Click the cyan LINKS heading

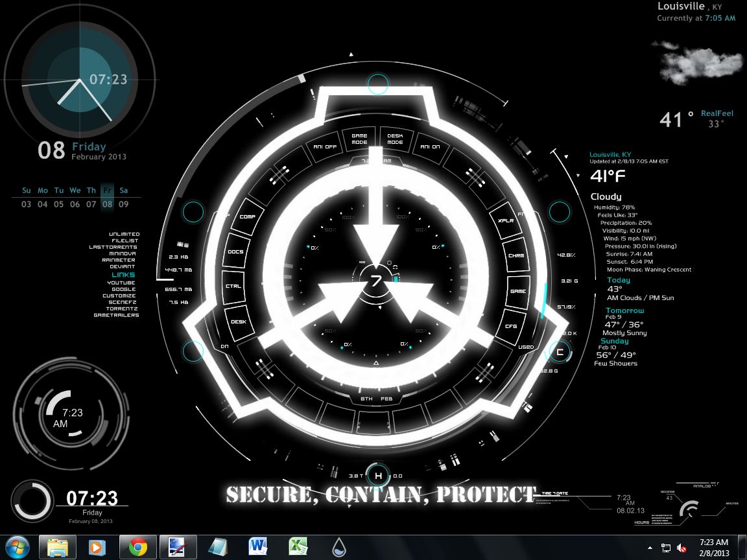[123, 275]
